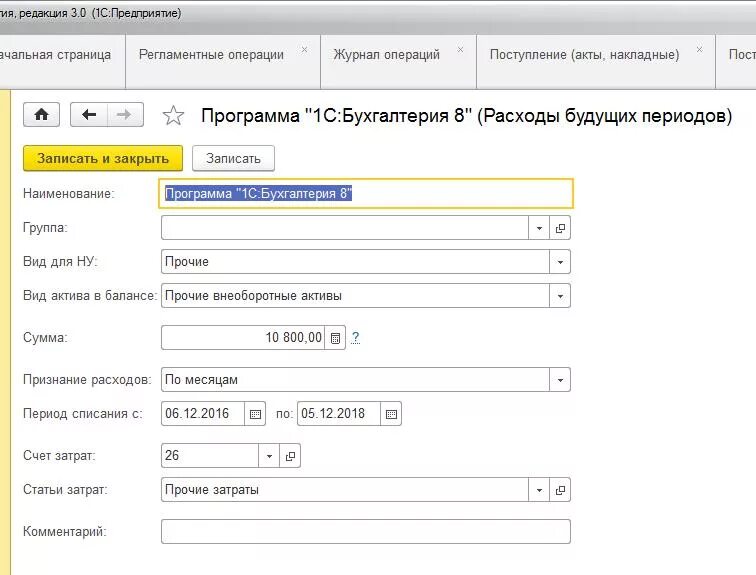Close the Регламентные операции tab

click(304, 50)
